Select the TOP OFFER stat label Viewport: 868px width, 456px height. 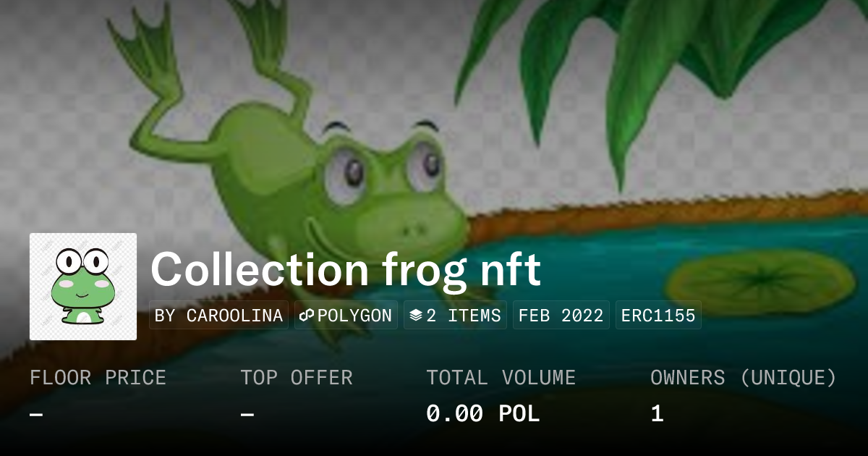297,378
